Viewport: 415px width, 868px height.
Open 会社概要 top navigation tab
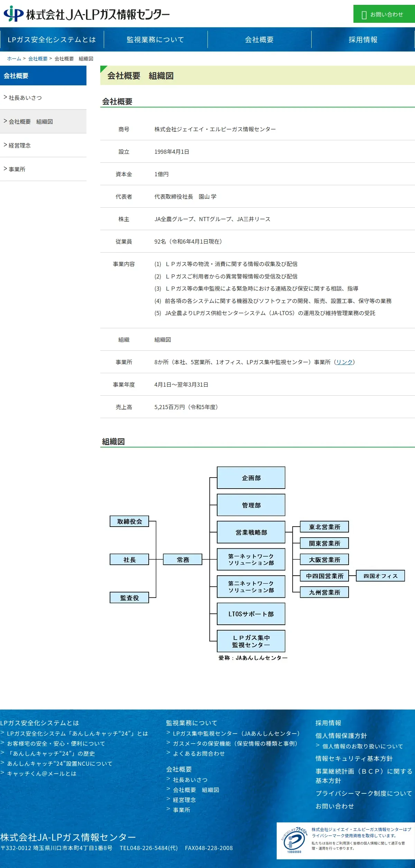[259, 39]
